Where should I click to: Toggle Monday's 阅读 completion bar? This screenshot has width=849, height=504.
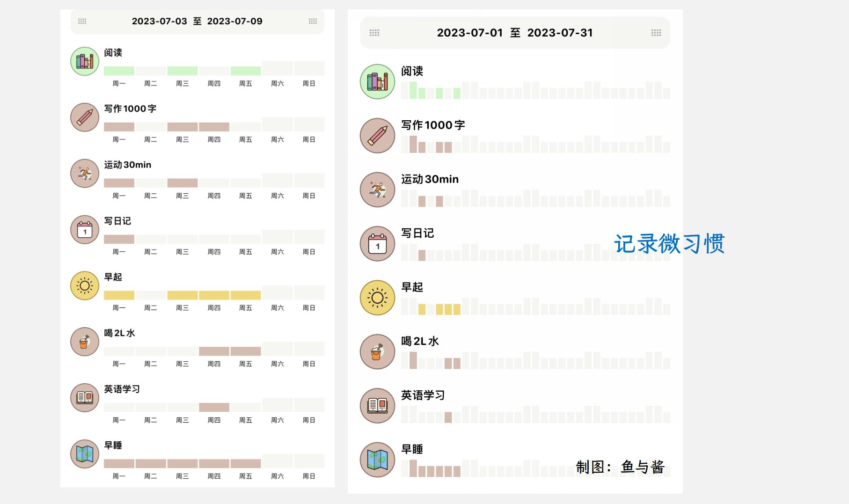coord(118,69)
